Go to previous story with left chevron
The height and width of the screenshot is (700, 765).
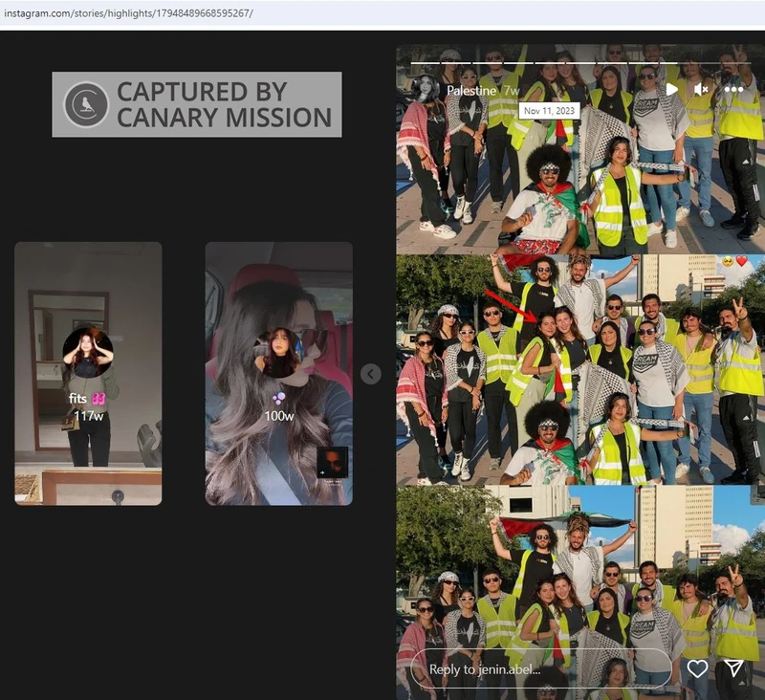(x=371, y=374)
